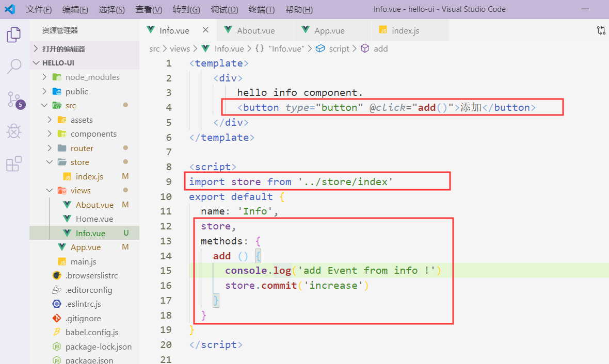Screen dimensions: 609x364
Task: Open .editorconfig file
Action: 84,289
